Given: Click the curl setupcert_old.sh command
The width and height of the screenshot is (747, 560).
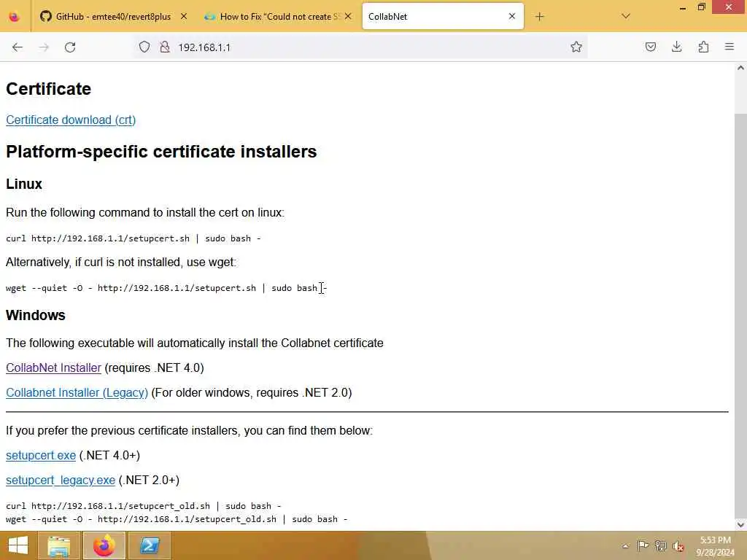Looking at the screenshot, I should (x=144, y=506).
